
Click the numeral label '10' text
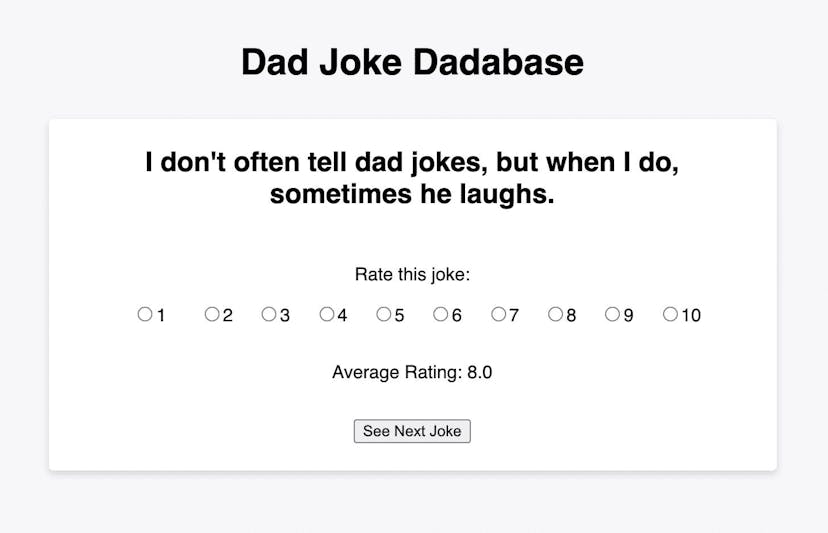(691, 315)
